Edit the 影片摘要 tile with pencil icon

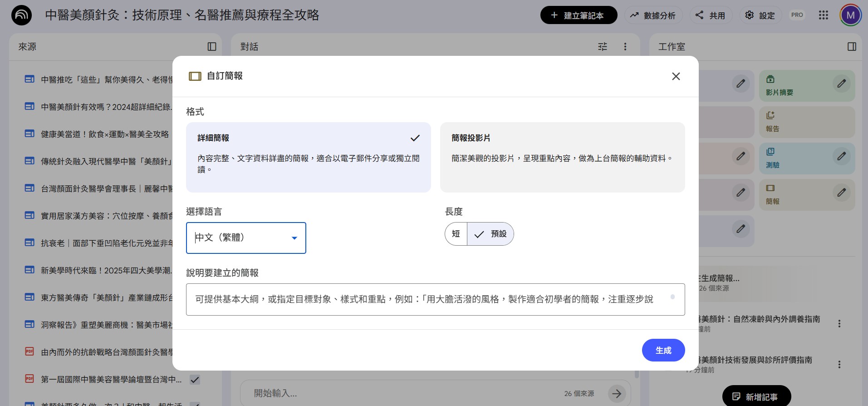click(841, 84)
